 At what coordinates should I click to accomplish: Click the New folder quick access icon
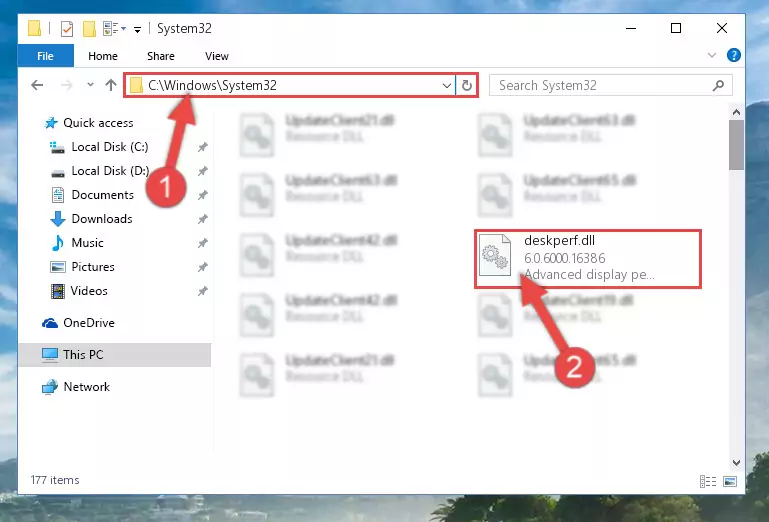point(89,29)
